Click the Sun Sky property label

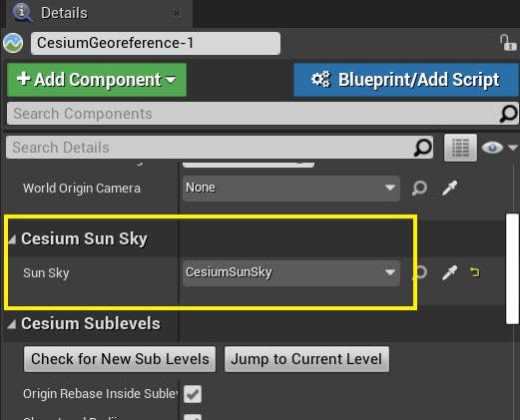[46, 273]
